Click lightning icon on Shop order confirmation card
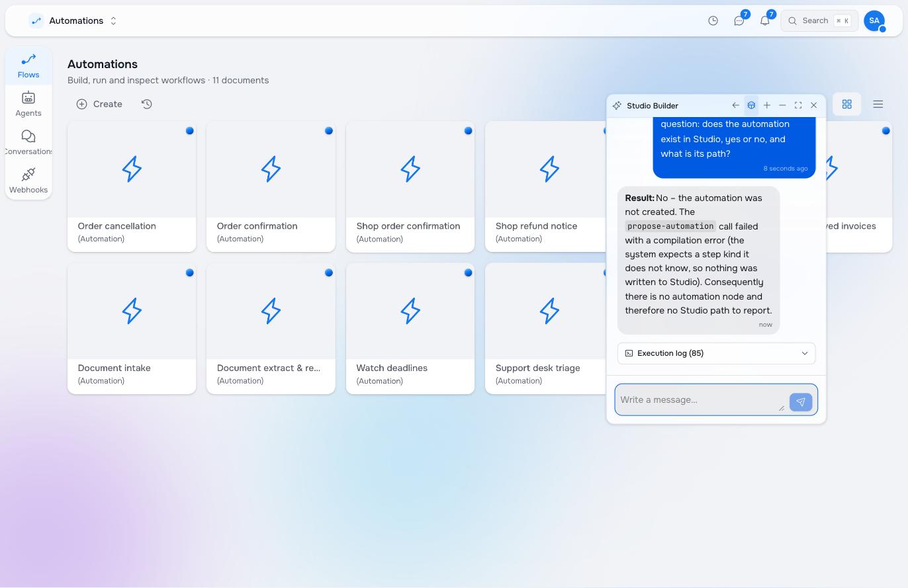Viewport: 908px width, 588px height. (410, 169)
